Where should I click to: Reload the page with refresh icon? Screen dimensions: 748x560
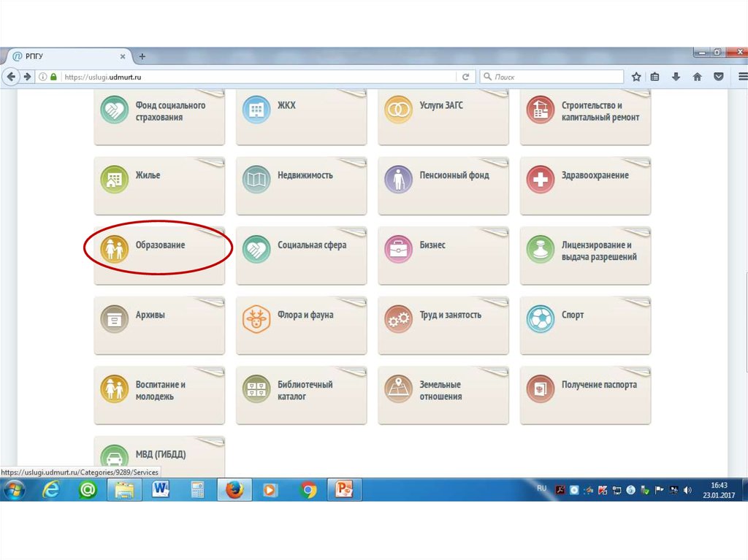465,77
